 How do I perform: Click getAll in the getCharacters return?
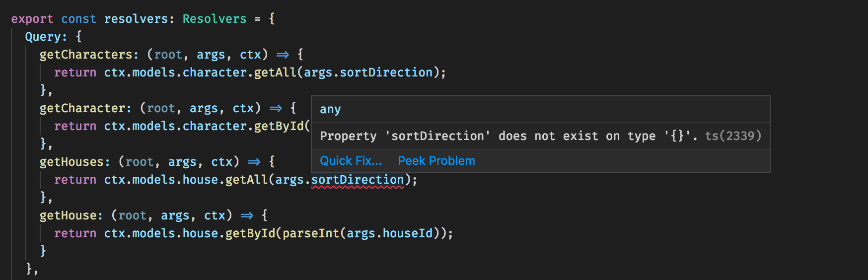click(276, 72)
